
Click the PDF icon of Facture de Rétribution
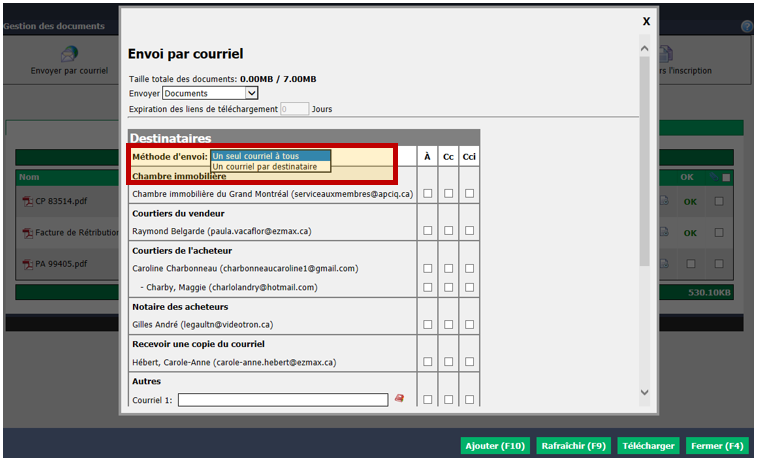tap(28, 233)
